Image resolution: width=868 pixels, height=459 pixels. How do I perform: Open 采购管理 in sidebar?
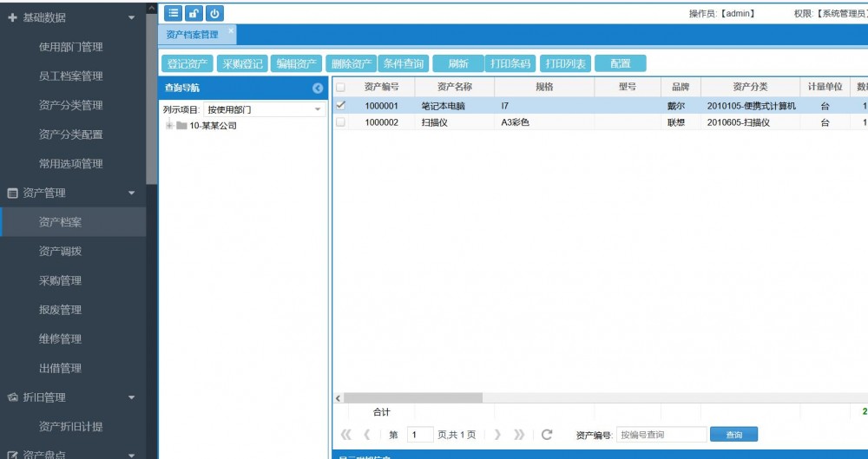61,281
